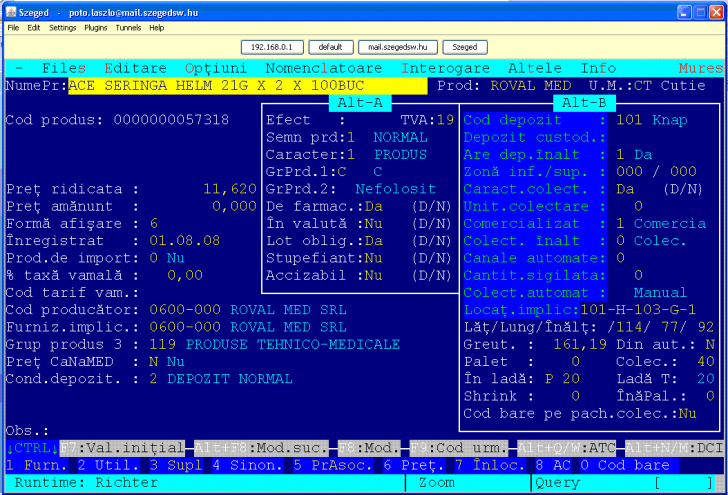Select the 6 Preț. bottom option
This screenshot has height=495, width=728.
click(x=412, y=465)
